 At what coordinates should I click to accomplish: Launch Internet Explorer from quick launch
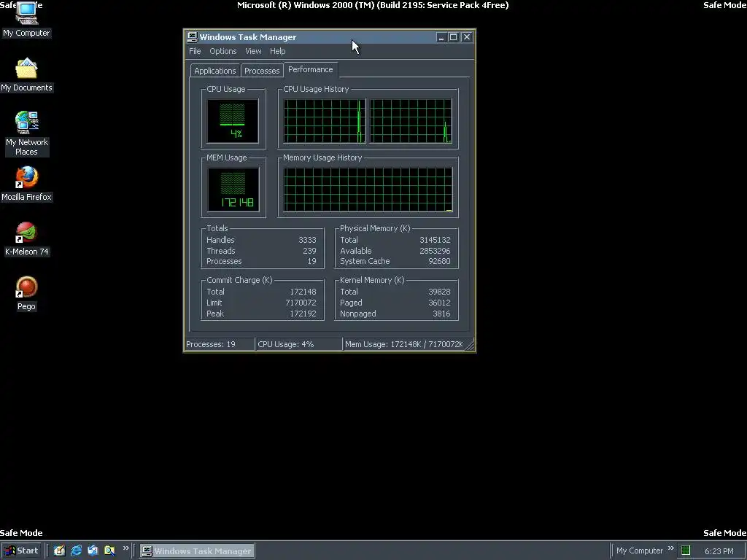(x=76, y=551)
